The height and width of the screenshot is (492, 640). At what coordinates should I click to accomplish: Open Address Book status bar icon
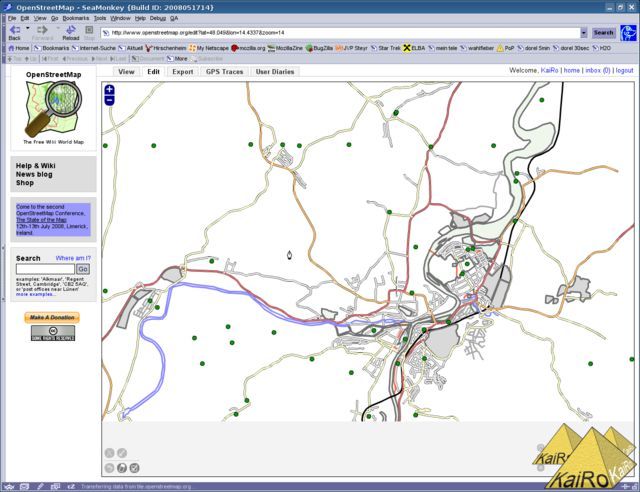pos(55,487)
